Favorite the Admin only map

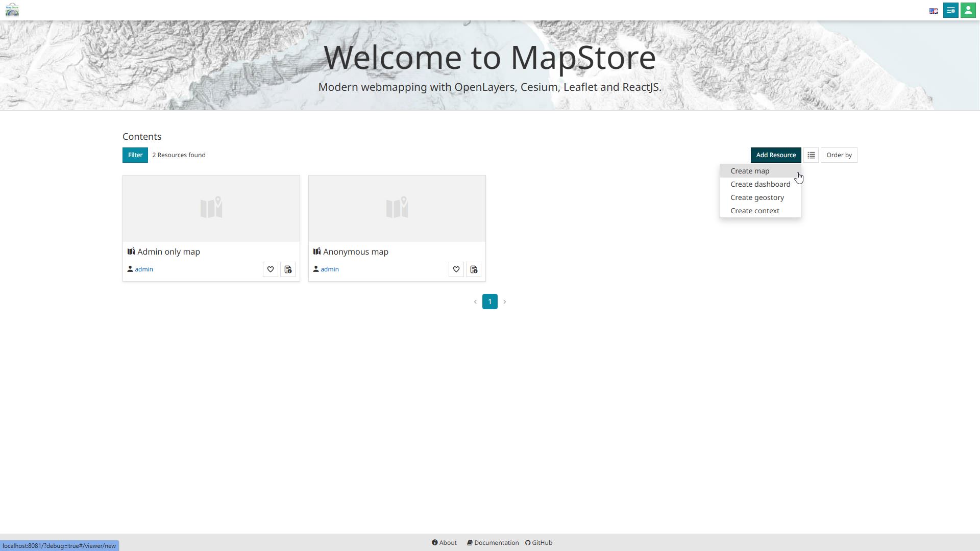pyautogui.click(x=271, y=269)
